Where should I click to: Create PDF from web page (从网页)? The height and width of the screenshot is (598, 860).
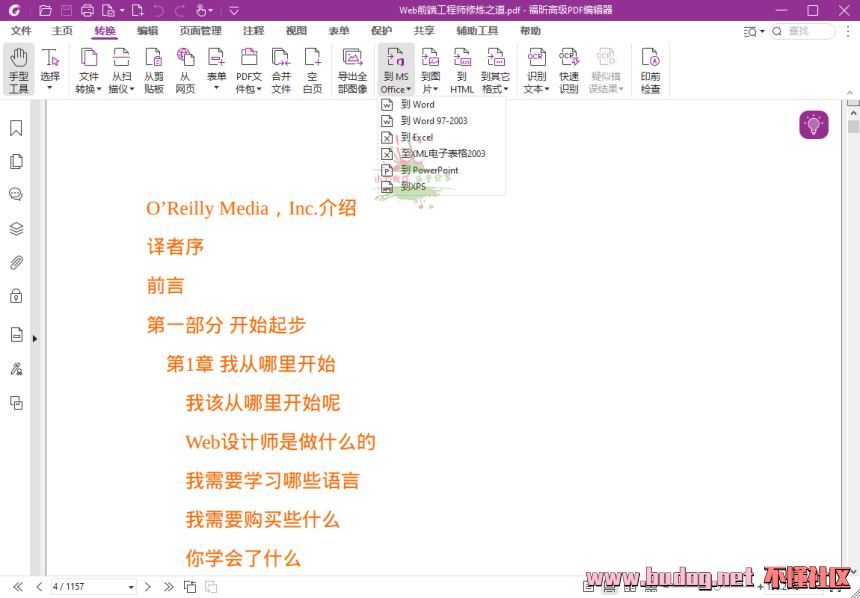click(185, 70)
